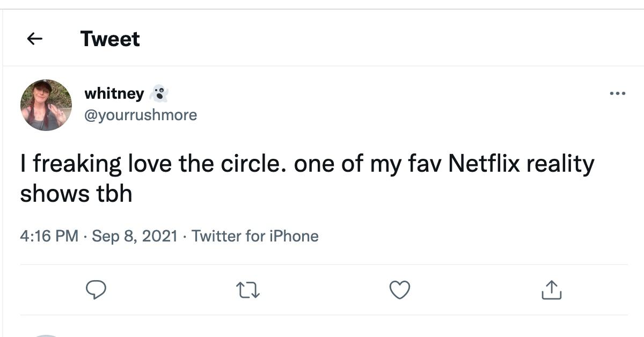Click the heart icon to favorite the post

pos(399,290)
